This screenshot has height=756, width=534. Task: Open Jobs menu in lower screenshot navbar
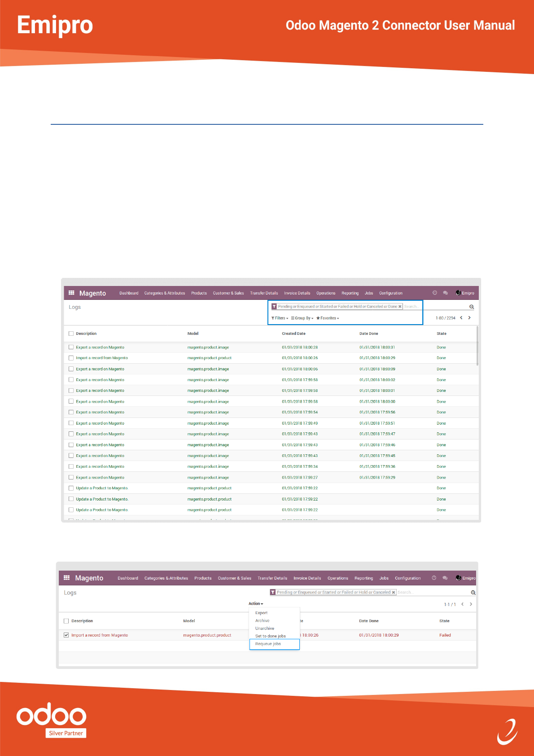[384, 578]
